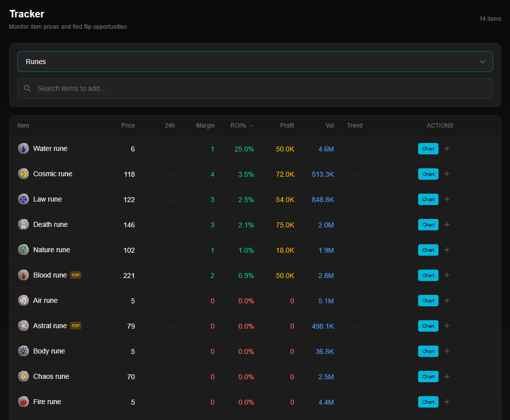The image size is (510, 420).
Task: Click the search items input field
Action: (x=199, y=88)
